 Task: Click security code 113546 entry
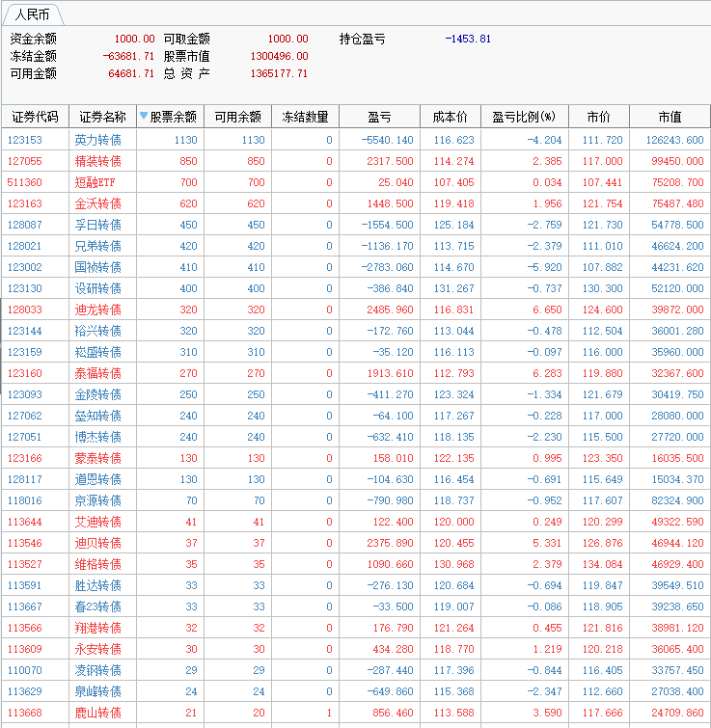point(25,543)
